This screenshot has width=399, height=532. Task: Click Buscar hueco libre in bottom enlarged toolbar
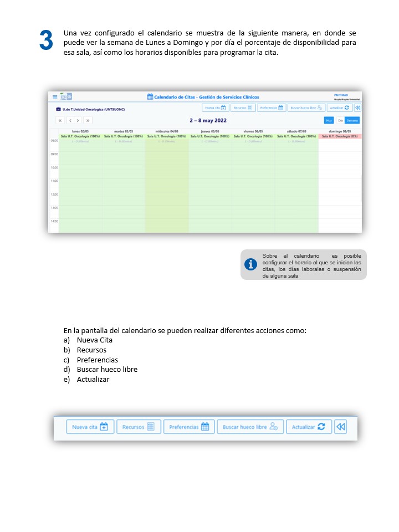point(250,427)
